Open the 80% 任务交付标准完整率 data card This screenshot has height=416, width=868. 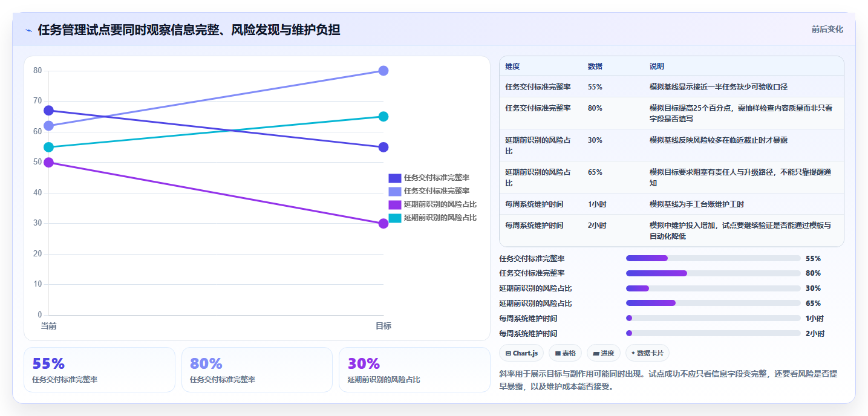coord(257,369)
